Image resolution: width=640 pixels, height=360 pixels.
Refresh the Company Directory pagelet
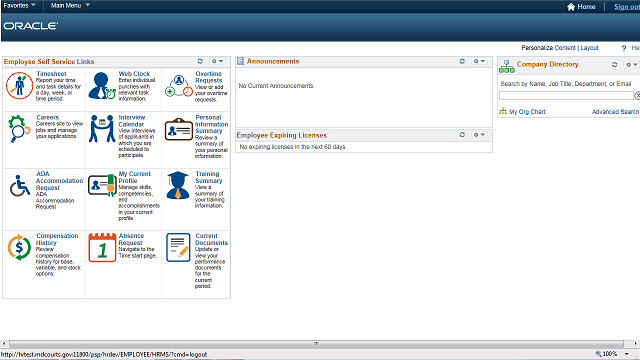click(x=614, y=64)
